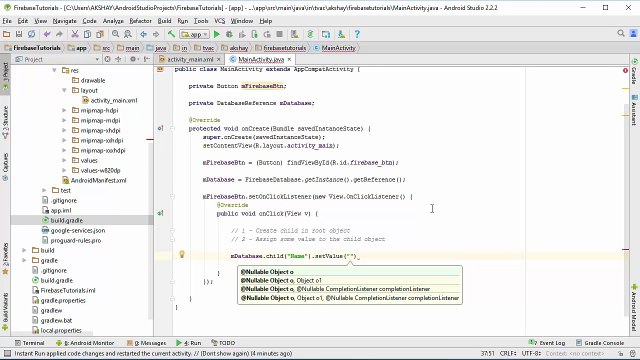
Task: Click the green Run app button
Action: [x=217, y=34]
